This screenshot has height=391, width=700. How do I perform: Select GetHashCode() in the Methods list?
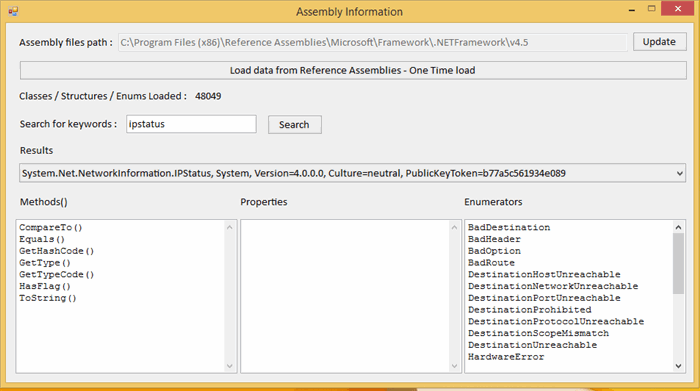[x=57, y=251]
